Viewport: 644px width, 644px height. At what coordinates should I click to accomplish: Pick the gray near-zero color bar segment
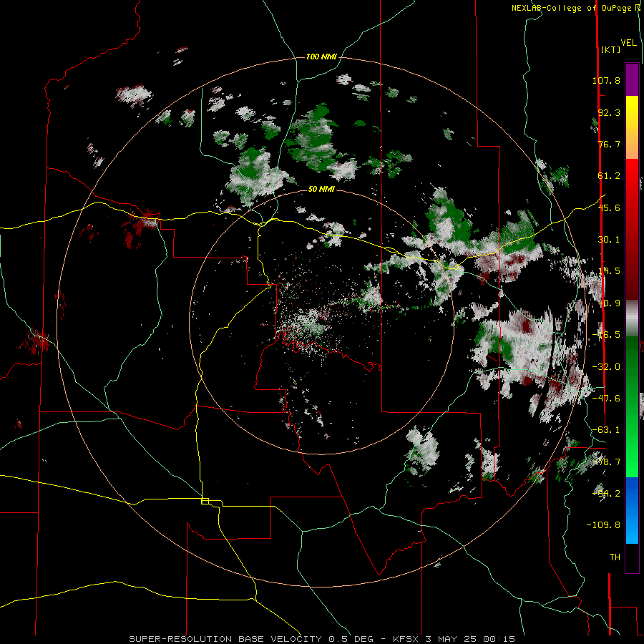(x=632, y=318)
